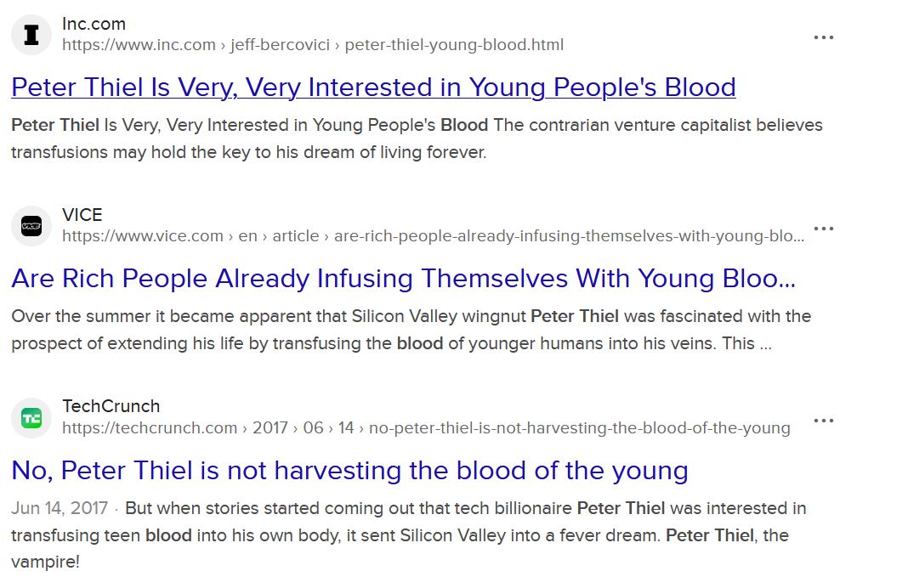908x588 pixels.
Task: Click the 'Jun 14, 2017' date text
Action: coord(60,508)
